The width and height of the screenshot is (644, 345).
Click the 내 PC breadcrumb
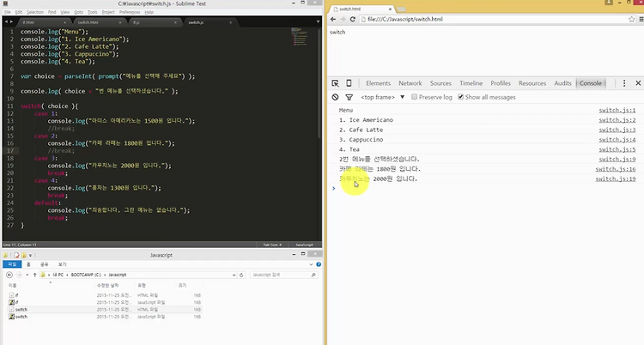coord(58,275)
